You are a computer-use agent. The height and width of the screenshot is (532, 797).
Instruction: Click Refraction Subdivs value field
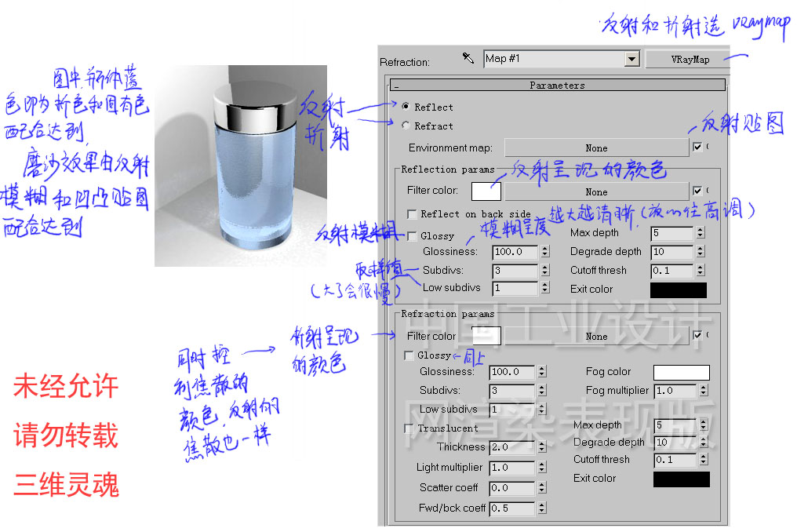click(511, 391)
